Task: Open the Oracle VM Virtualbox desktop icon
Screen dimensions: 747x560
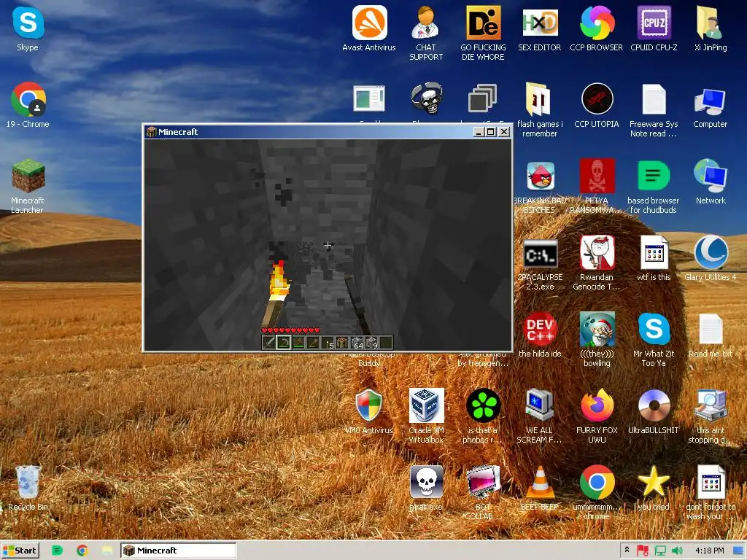Action: click(x=426, y=415)
